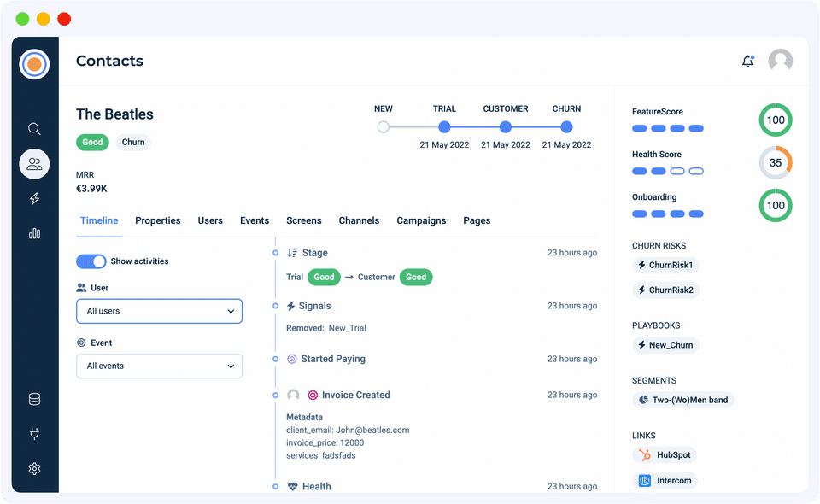Open the Contacts people icon in sidebar

coord(34,164)
